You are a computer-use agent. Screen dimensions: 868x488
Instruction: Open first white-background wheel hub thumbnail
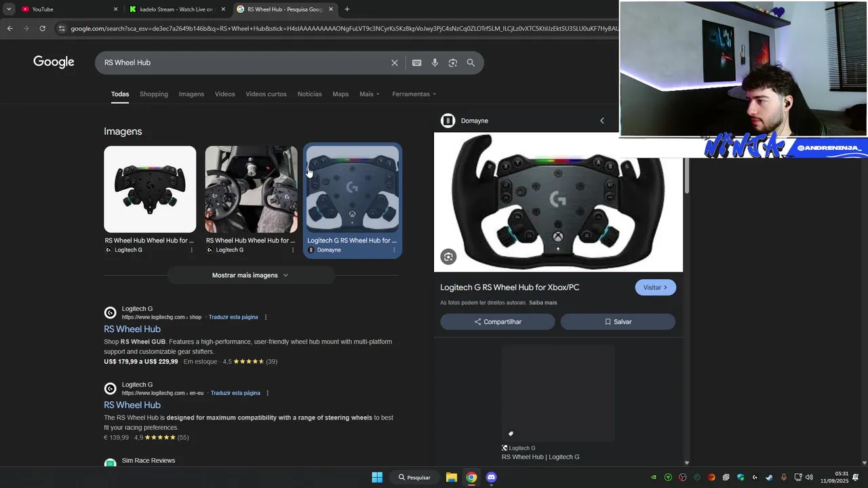pyautogui.click(x=150, y=189)
